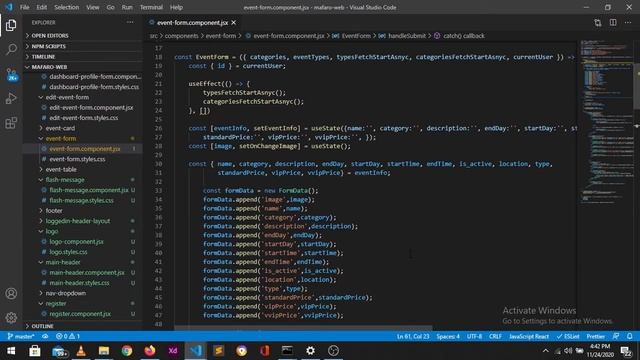
Task: Change the UTF-8 encoding in status bar
Action: (x=474, y=336)
